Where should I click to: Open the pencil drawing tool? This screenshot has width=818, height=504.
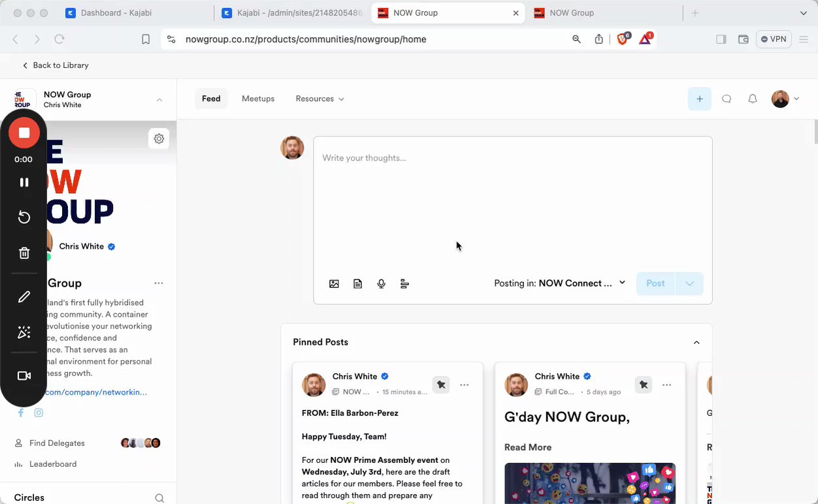point(24,297)
